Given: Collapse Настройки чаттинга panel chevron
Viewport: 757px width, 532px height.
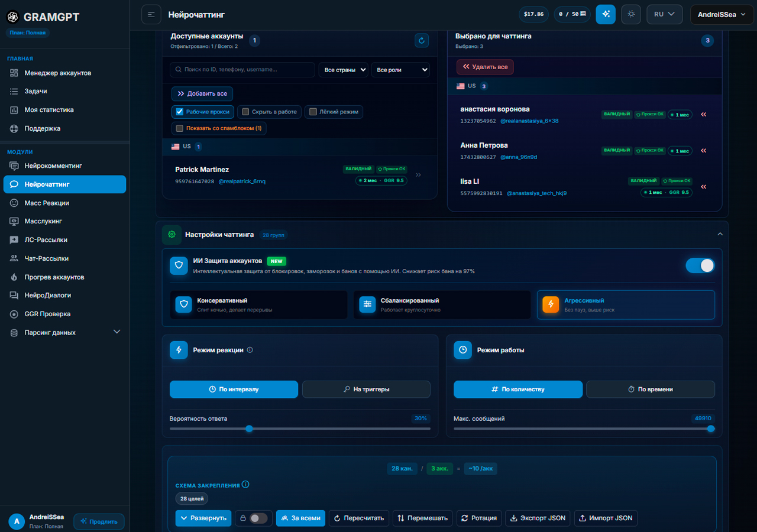Looking at the screenshot, I should tap(720, 235).
